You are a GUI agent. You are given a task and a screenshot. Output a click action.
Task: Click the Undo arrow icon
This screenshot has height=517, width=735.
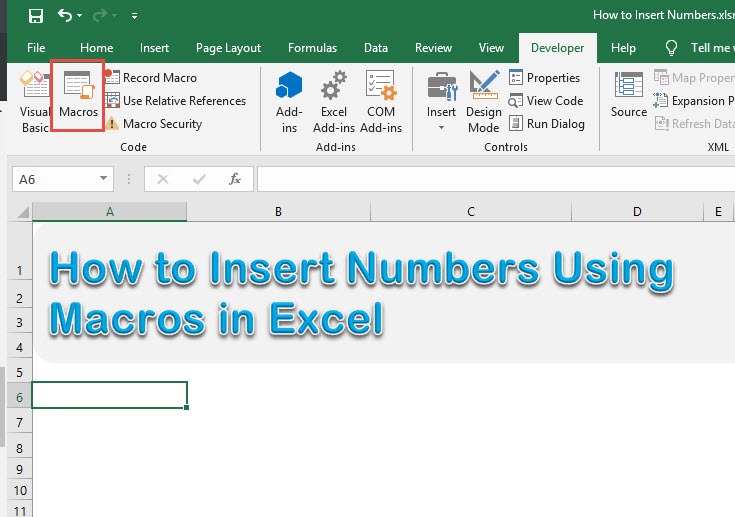click(x=65, y=15)
